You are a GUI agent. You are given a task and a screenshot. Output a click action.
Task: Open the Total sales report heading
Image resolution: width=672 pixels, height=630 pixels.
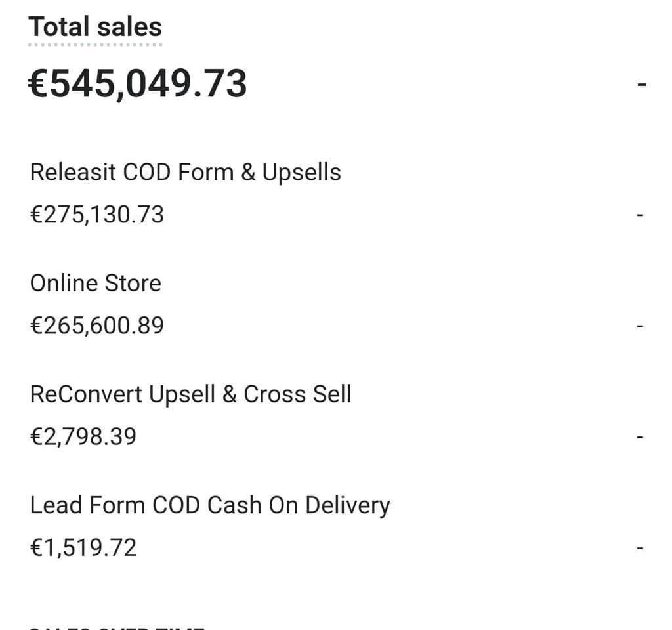tap(95, 26)
